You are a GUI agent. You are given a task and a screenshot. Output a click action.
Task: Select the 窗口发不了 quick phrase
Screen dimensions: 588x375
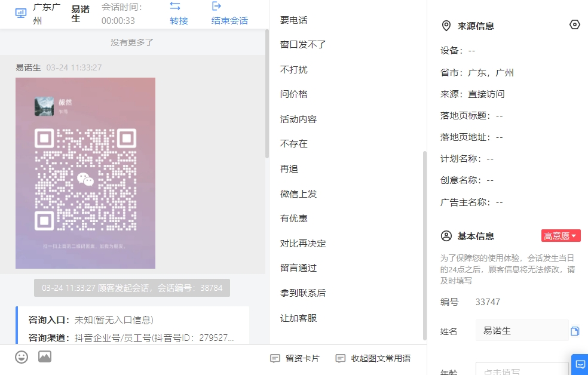(303, 45)
